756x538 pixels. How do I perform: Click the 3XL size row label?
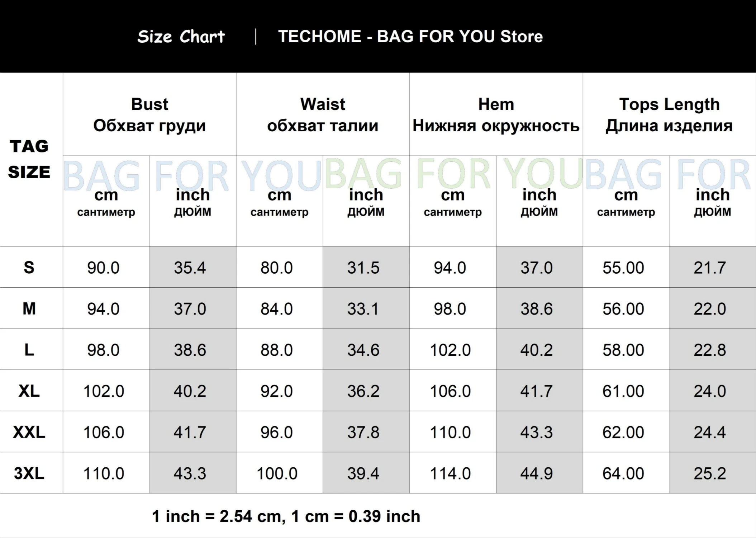29,473
